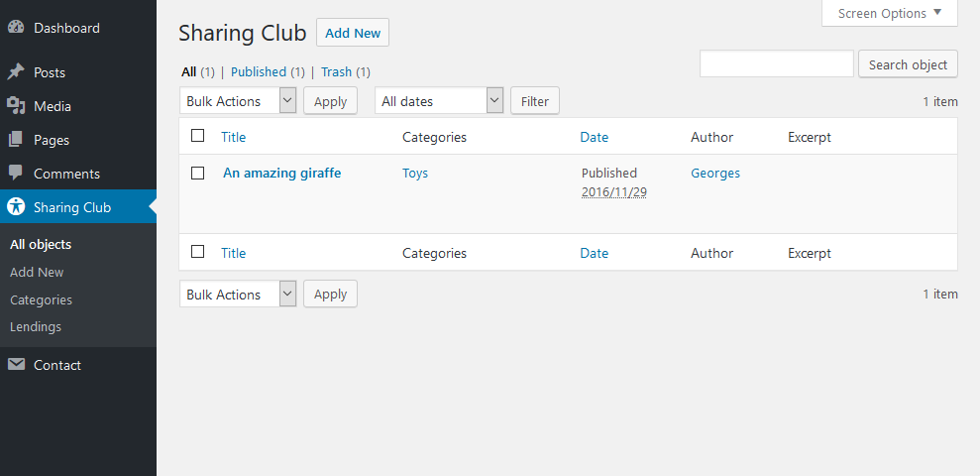
Task: Open Categories in Sharing Club submenu
Action: (x=42, y=299)
